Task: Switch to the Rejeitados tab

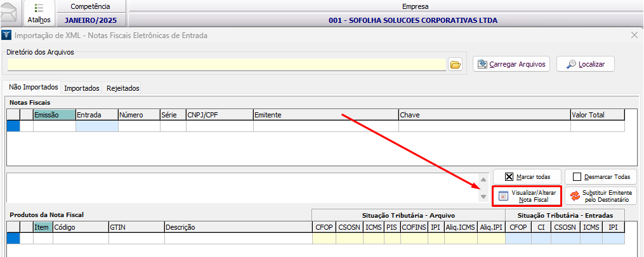Action: (123, 88)
